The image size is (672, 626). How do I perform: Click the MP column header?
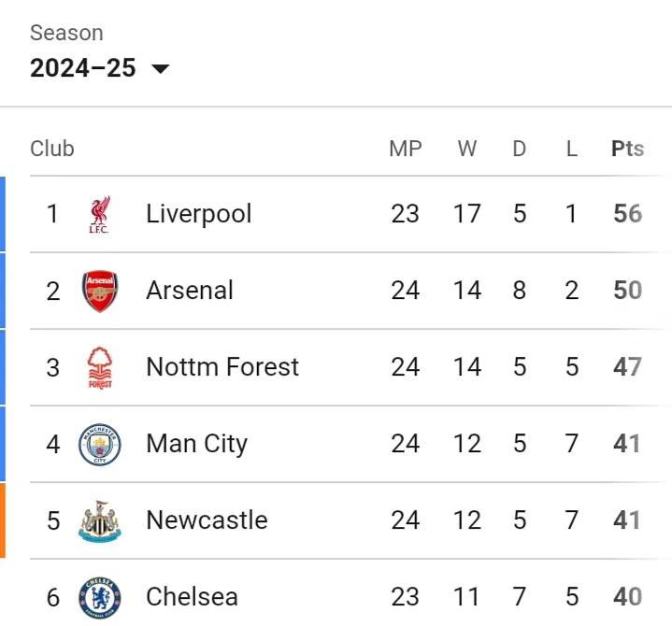pos(405,149)
